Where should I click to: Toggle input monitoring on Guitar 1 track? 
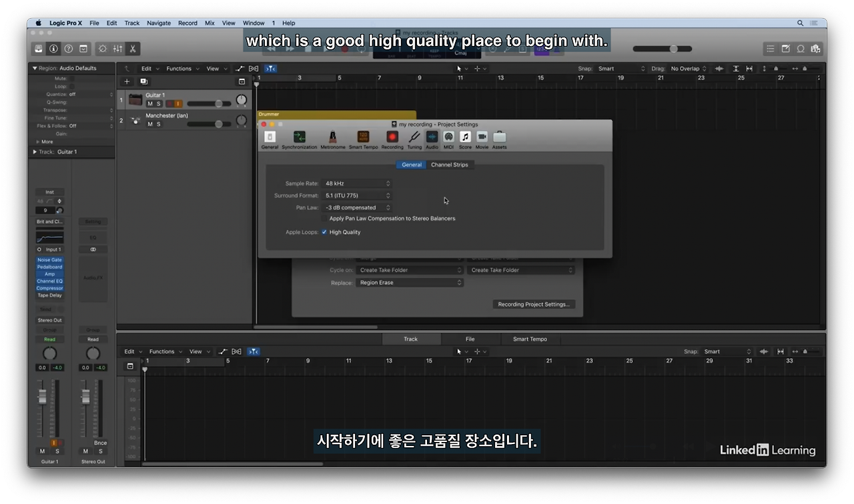(178, 104)
